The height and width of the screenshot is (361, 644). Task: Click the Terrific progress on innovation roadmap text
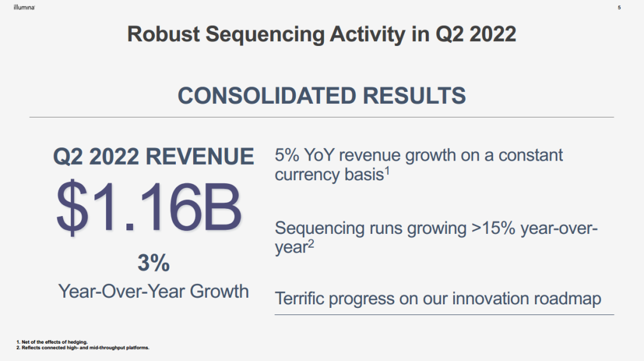438,299
